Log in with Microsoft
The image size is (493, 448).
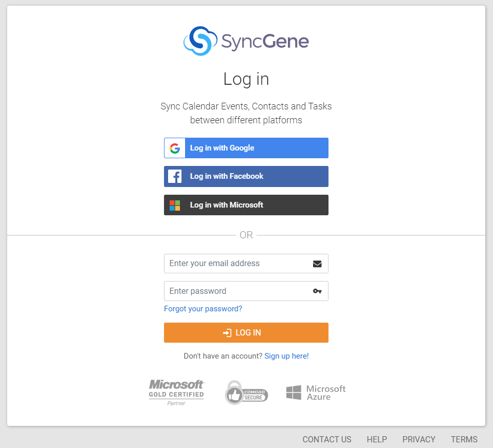(246, 205)
